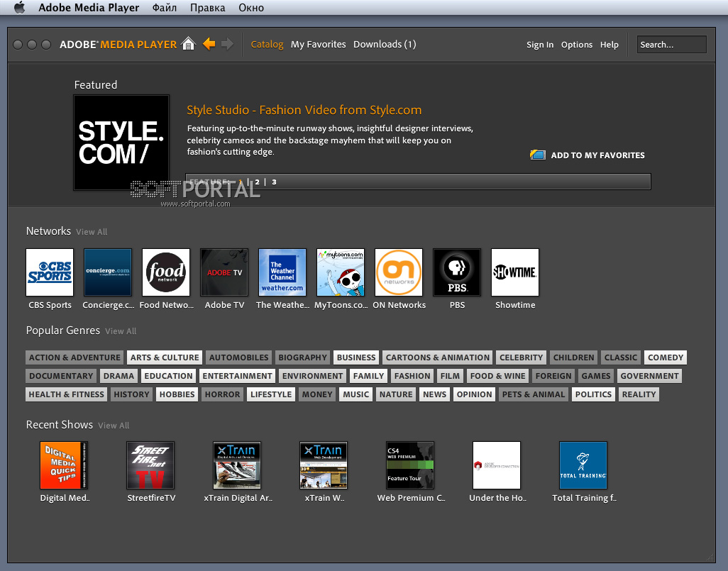Screen dimensions: 728x571
Task: Open the Showtime network icon
Action: 515,272
